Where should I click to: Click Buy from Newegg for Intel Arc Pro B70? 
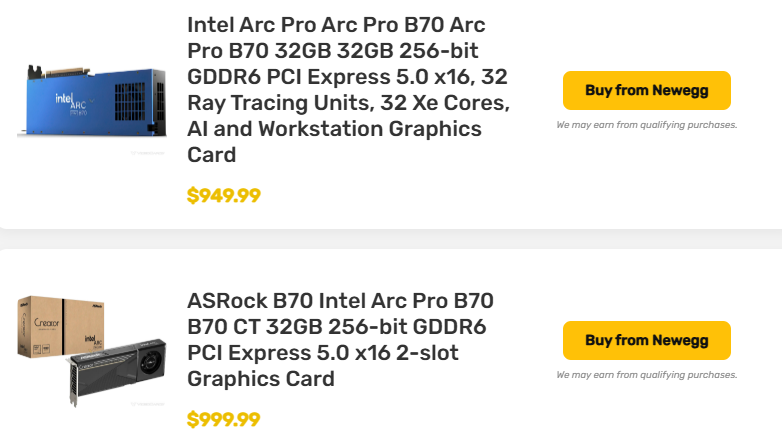point(646,90)
